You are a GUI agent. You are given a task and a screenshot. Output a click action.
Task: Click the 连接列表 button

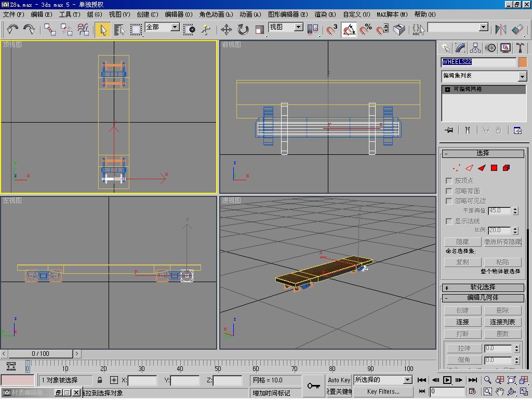tap(502, 322)
